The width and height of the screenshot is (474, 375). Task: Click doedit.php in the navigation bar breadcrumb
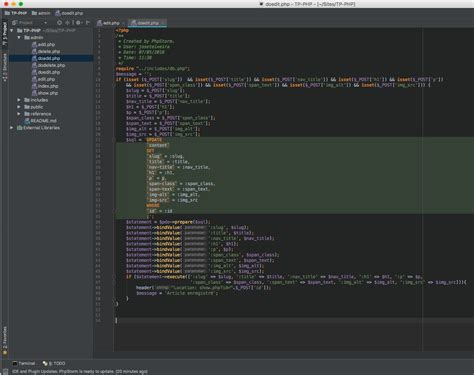pos(69,13)
